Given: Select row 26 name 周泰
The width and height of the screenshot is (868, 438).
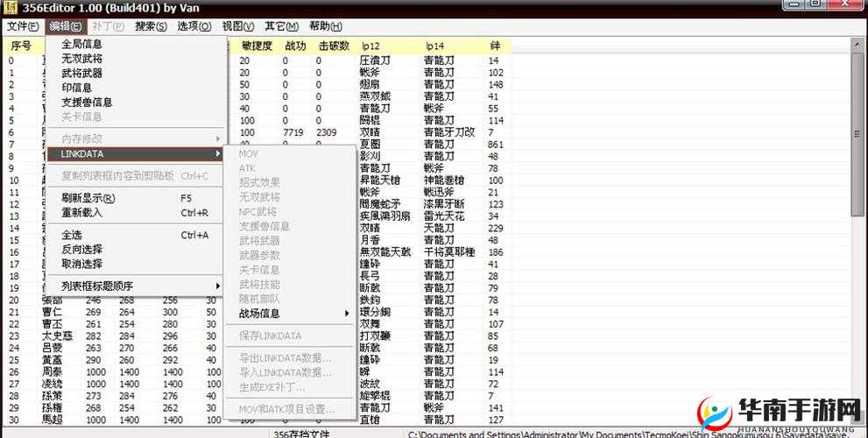Looking at the screenshot, I should (x=52, y=372).
